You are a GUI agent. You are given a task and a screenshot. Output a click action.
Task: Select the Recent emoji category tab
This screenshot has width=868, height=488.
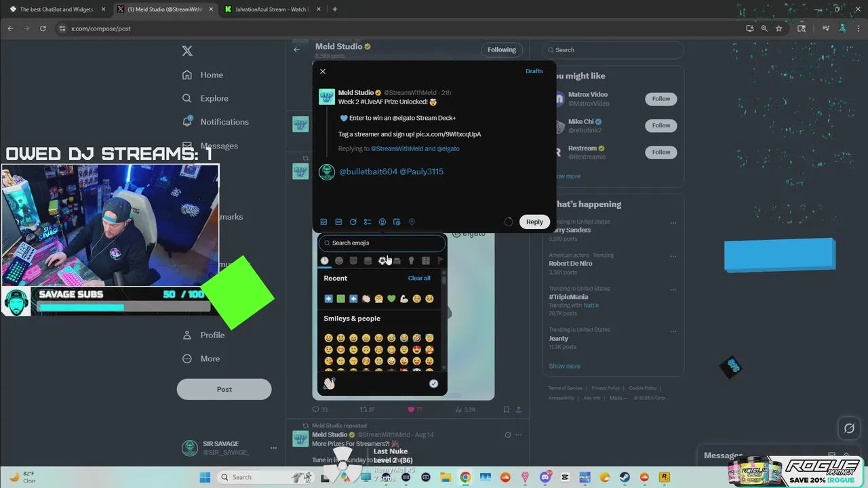pos(325,260)
